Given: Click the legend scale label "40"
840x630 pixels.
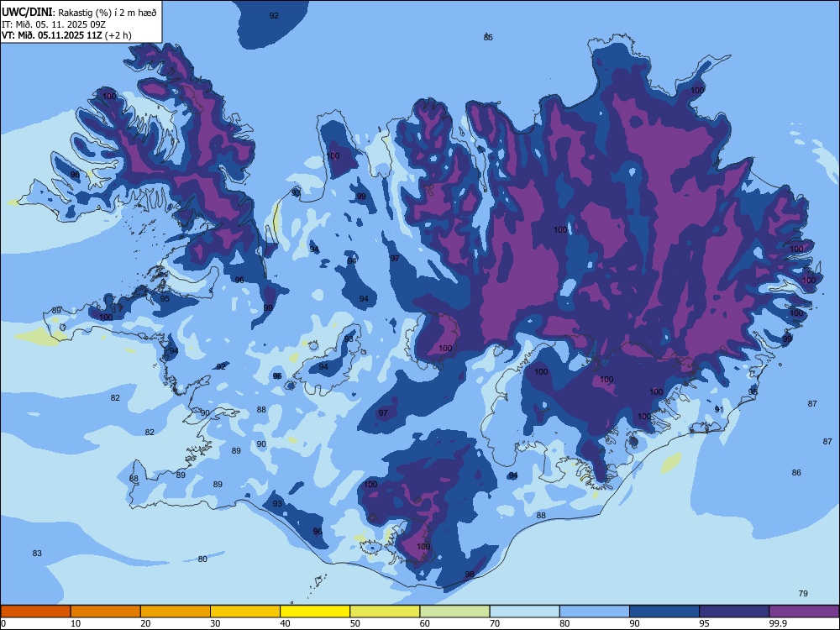Looking at the screenshot, I should [285, 623].
